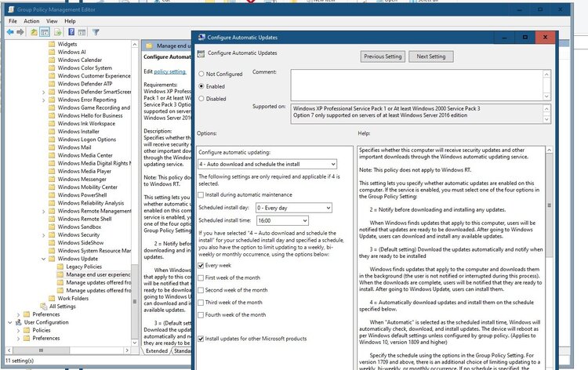
Task: Select the Not Configured radio button
Action: [201, 74]
